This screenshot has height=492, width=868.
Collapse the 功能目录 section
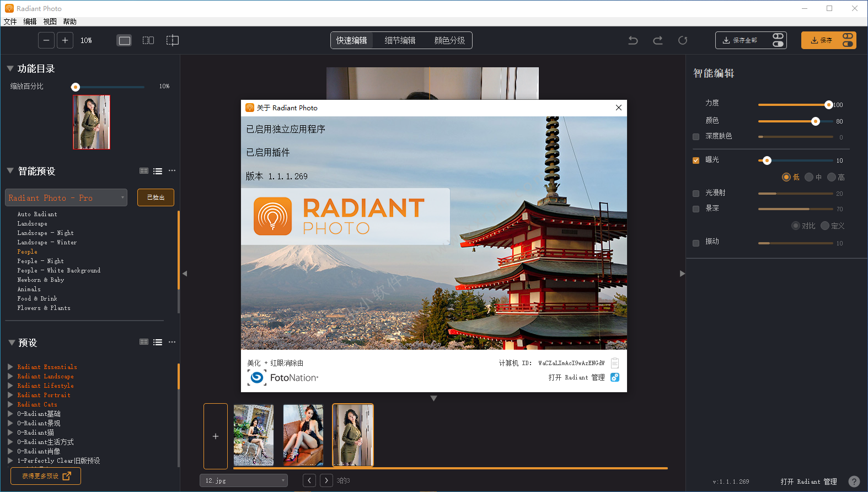[x=10, y=68]
